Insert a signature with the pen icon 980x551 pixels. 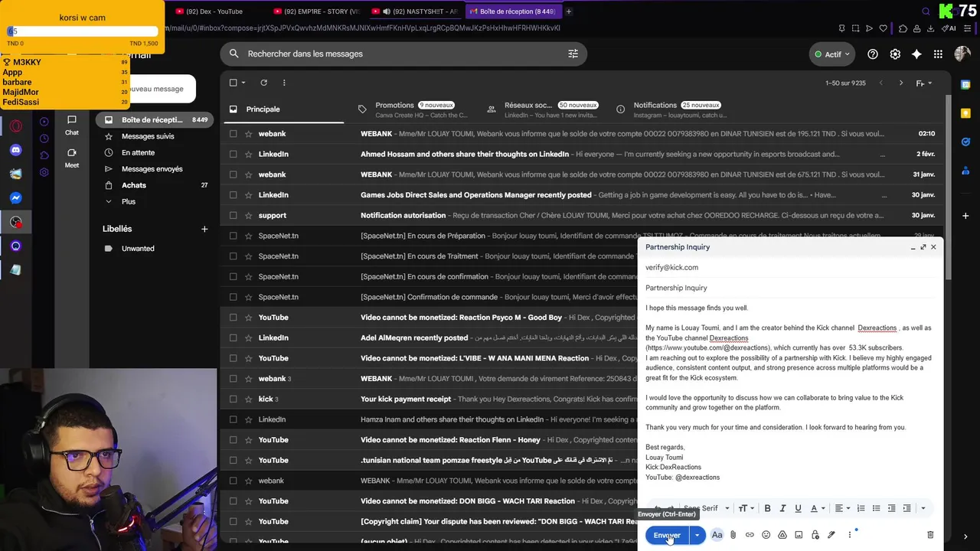pyautogui.click(x=831, y=535)
